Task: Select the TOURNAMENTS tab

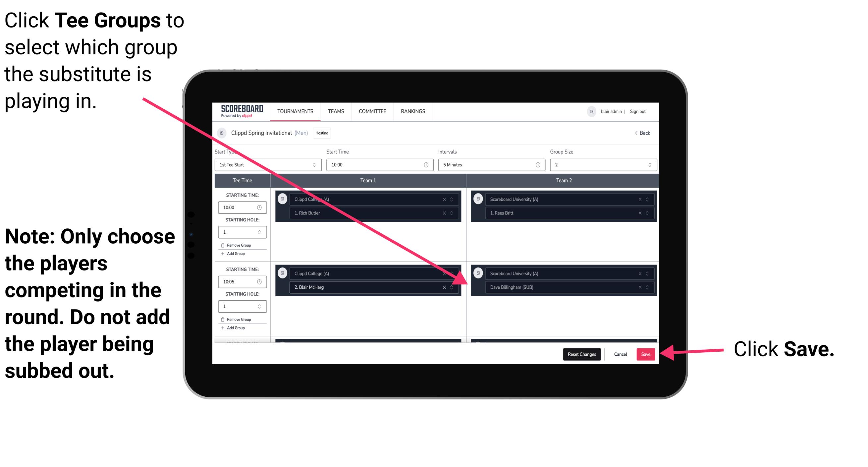Action: (x=293, y=112)
